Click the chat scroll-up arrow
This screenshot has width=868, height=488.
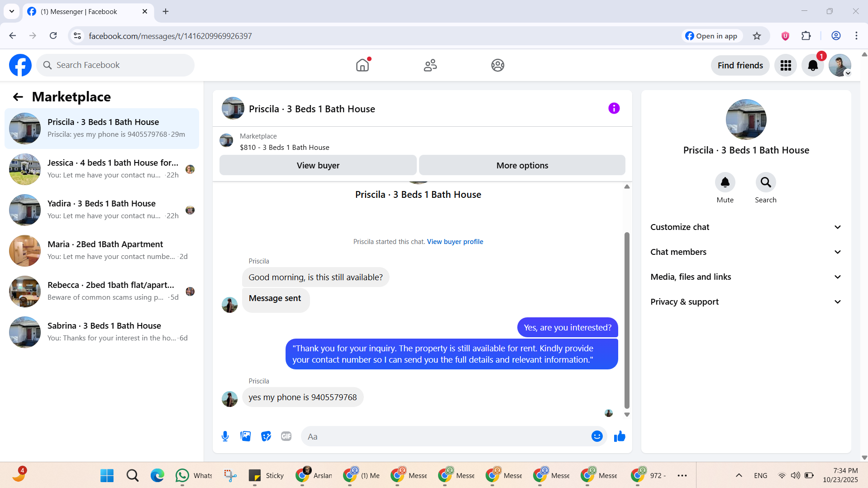pos(627,187)
